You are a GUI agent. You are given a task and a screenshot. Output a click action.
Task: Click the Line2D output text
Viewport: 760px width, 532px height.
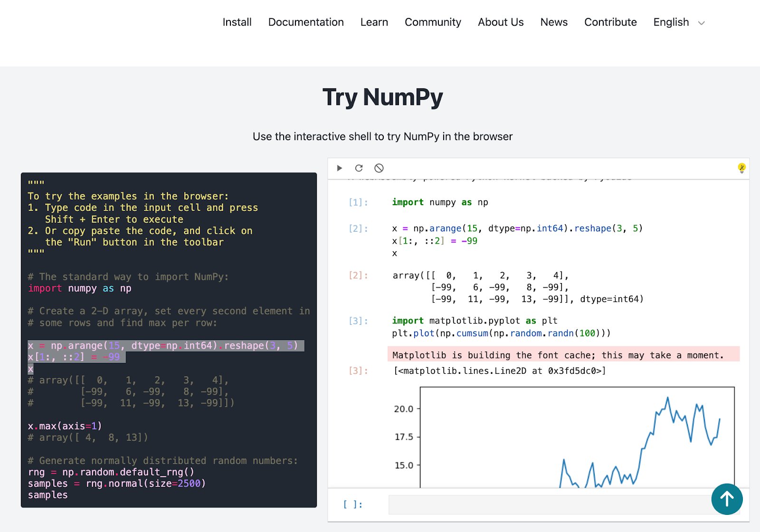click(500, 371)
